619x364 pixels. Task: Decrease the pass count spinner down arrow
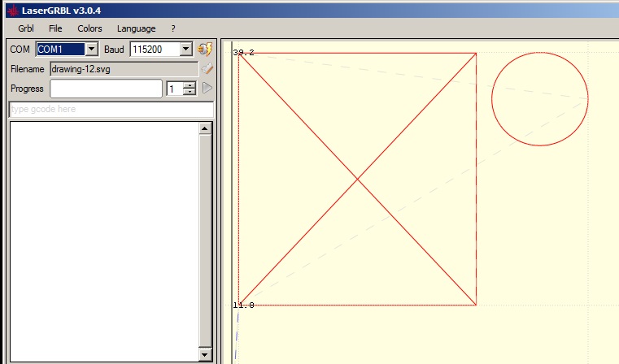click(190, 92)
